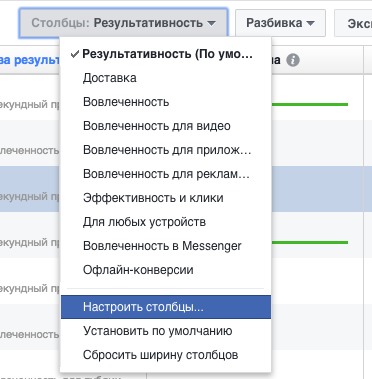Select Вовлеченность для реклам... option

pyautogui.click(x=166, y=174)
